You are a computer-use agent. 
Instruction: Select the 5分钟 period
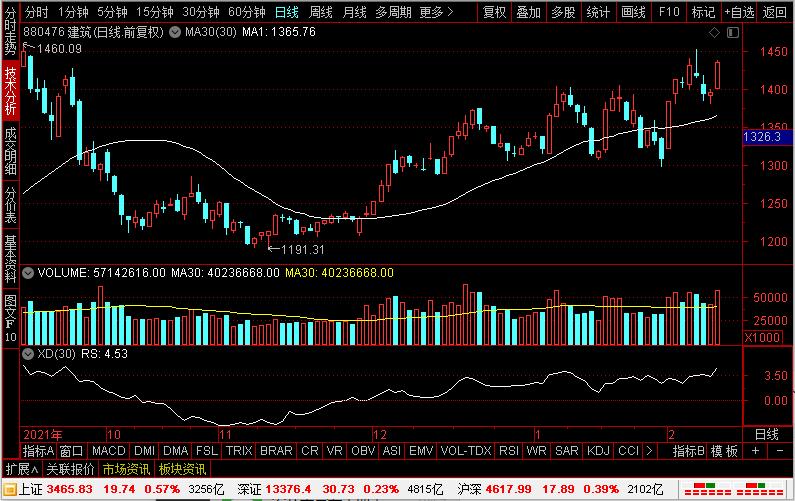[112, 12]
